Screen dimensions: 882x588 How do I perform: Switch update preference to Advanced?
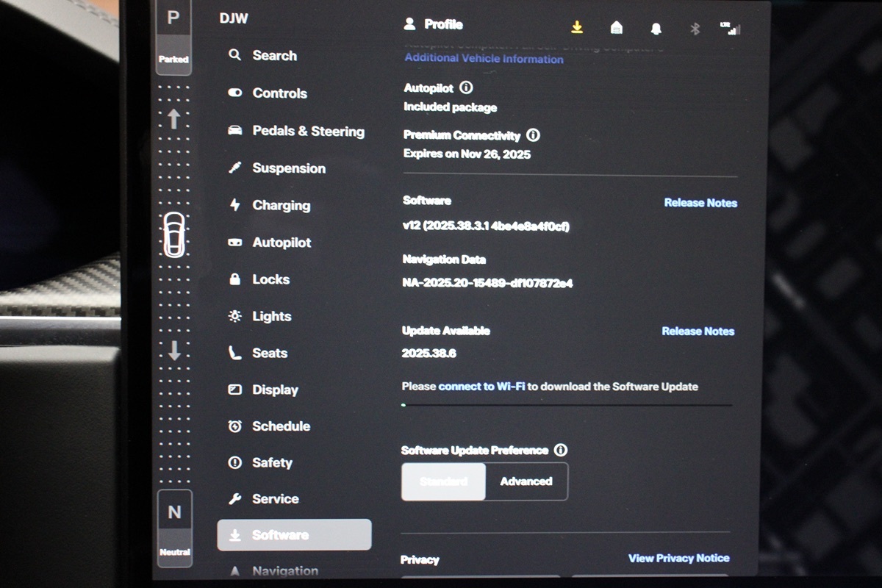(x=526, y=481)
